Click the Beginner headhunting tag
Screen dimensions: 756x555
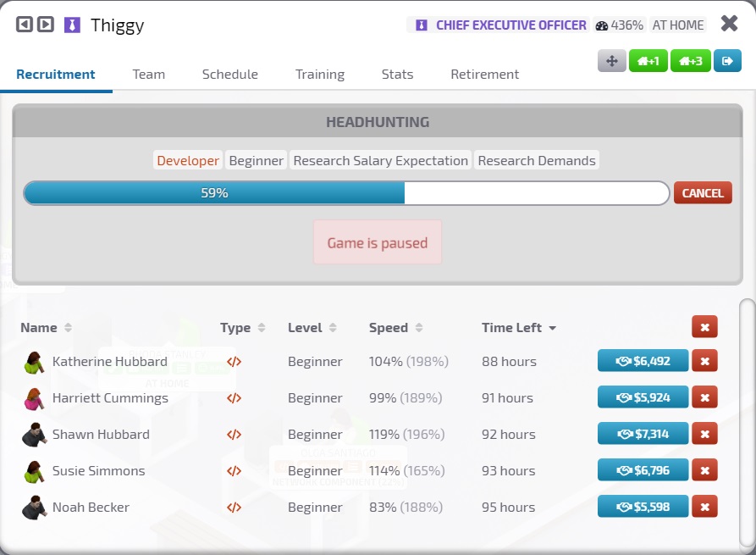[x=256, y=160]
